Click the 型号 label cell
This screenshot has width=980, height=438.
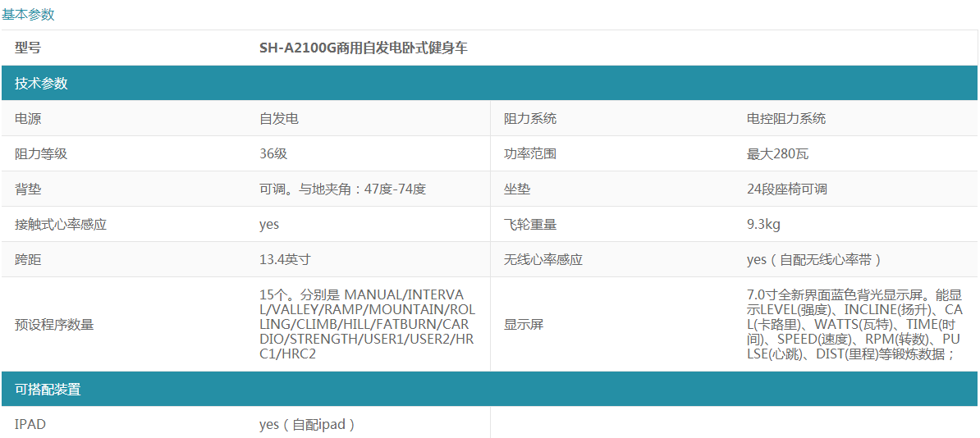click(x=28, y=48)
